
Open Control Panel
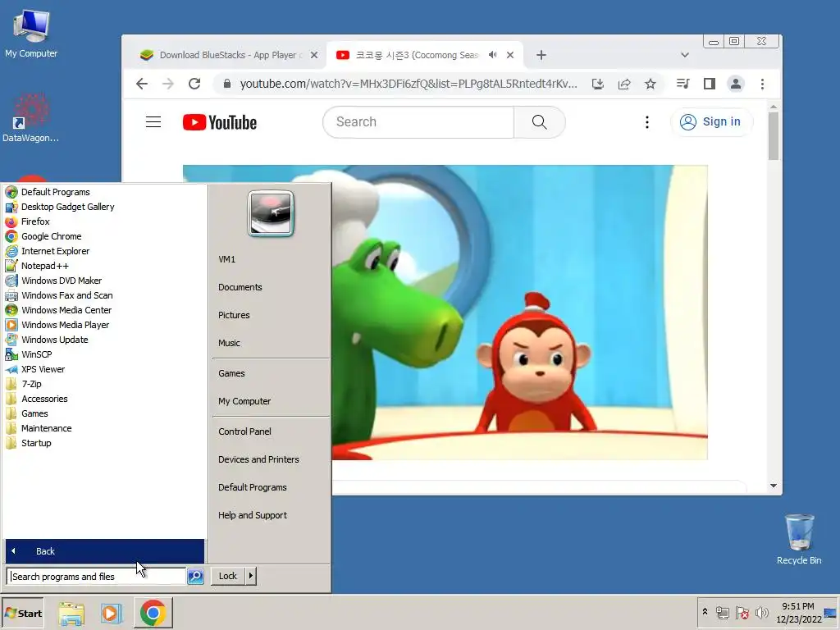[x=244, y=431]
